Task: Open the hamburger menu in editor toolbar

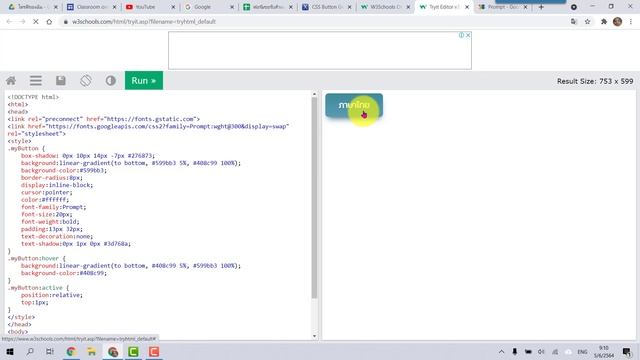Action: click(x=36, y=81)
